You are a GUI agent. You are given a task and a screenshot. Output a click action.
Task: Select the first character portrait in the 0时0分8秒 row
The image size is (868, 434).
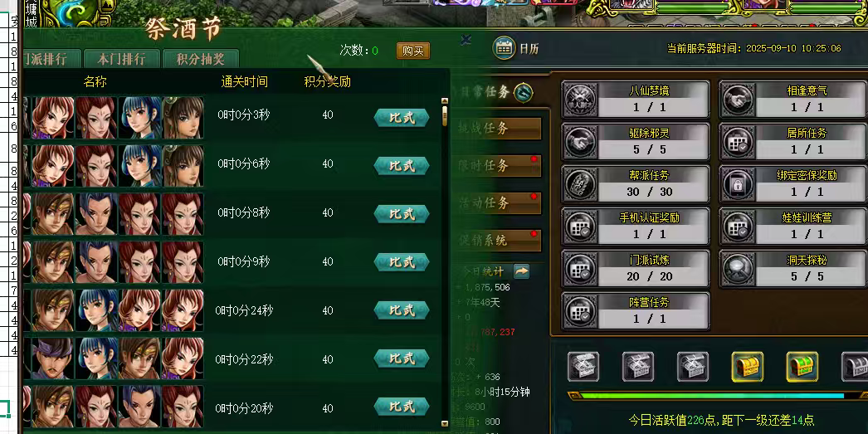pos(52,213)
